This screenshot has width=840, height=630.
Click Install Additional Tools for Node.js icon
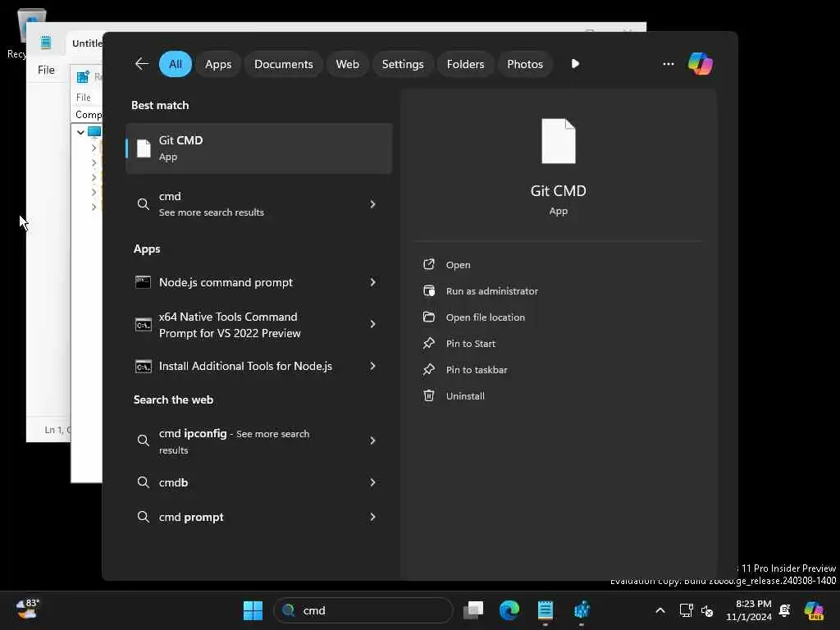click(x=143, y=367)
